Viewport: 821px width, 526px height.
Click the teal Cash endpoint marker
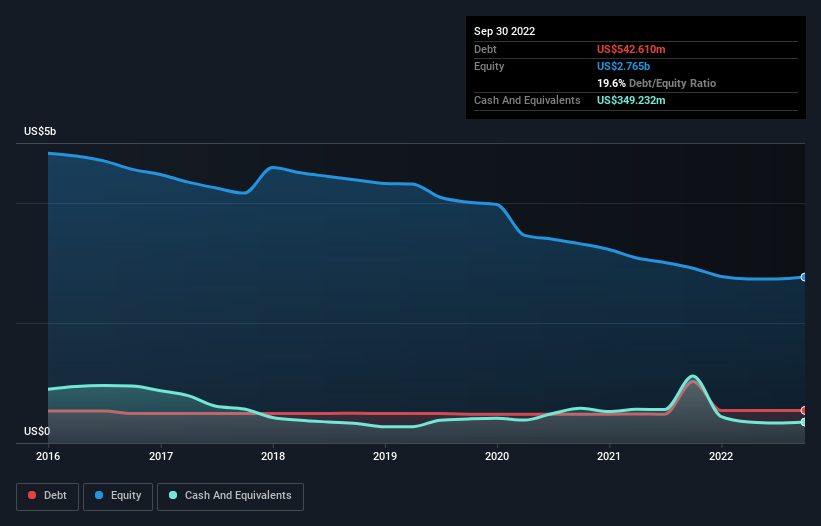804,422
